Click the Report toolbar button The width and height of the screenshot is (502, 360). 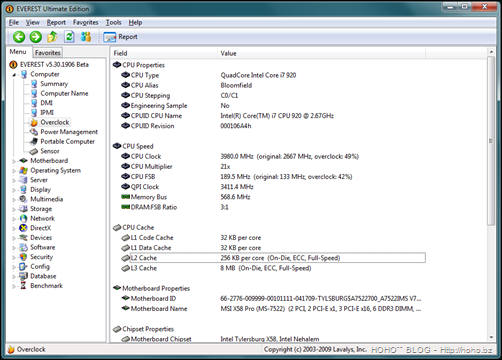[x=121, y=37]
